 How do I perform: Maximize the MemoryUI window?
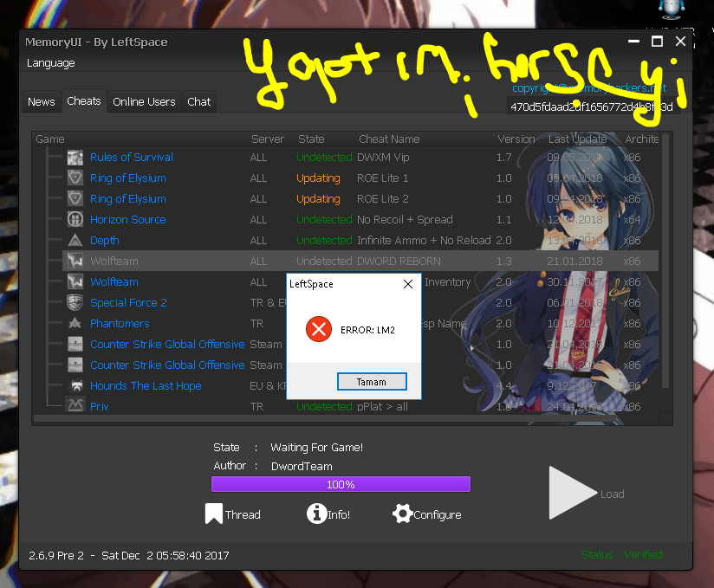(x=657, y=42)
